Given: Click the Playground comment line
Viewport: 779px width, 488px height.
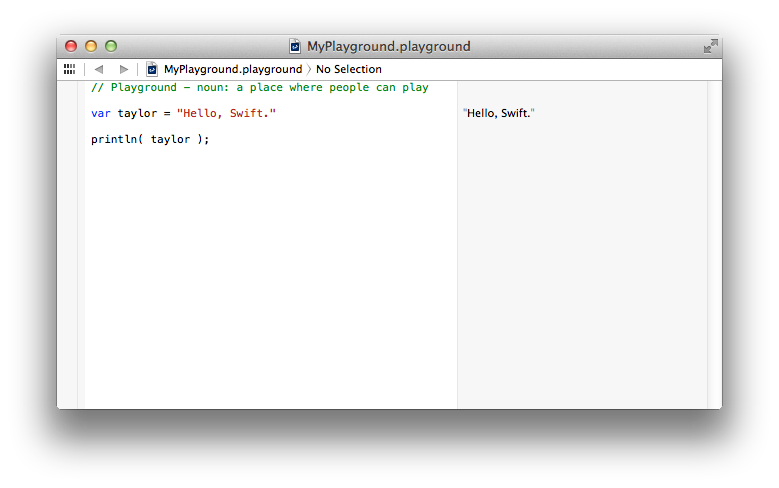Looking at the screenshot, I should pos(260,87).
